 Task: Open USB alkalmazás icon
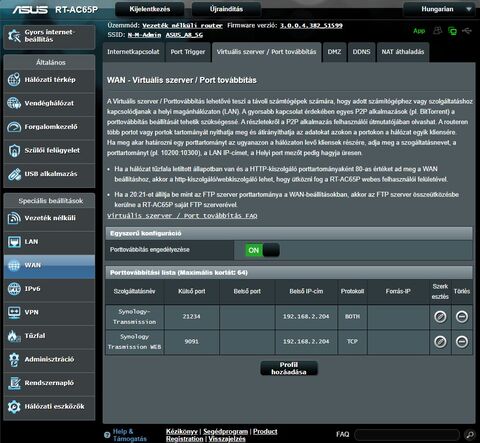14,174
